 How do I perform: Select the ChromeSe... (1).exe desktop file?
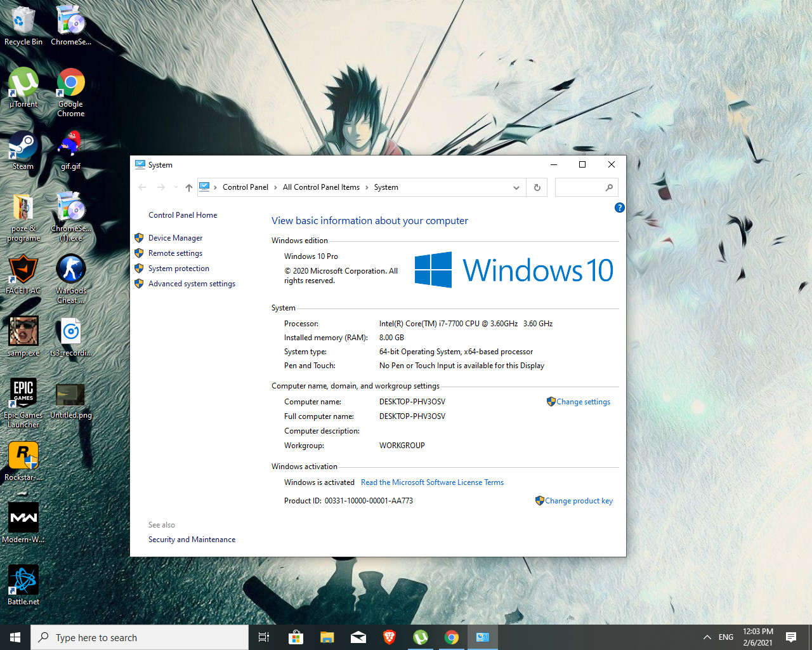[x=71, y=217]
